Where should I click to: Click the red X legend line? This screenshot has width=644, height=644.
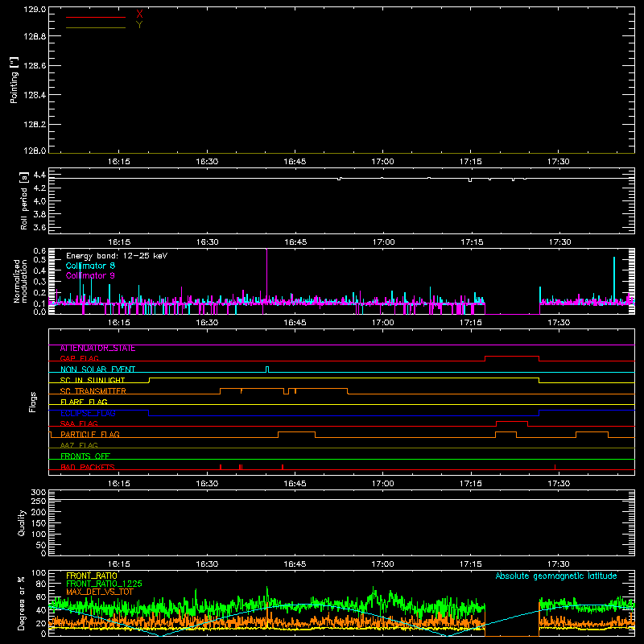pos(96,17)
